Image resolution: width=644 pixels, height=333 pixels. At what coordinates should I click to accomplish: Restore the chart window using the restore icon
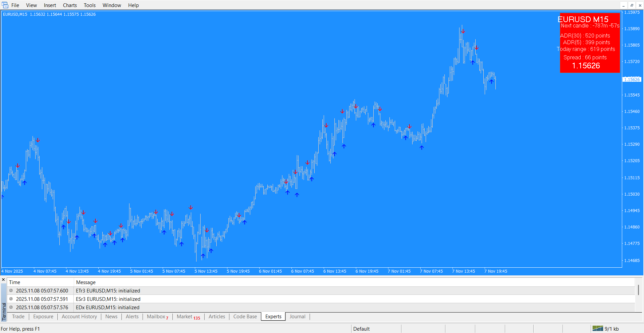[632, 5]
